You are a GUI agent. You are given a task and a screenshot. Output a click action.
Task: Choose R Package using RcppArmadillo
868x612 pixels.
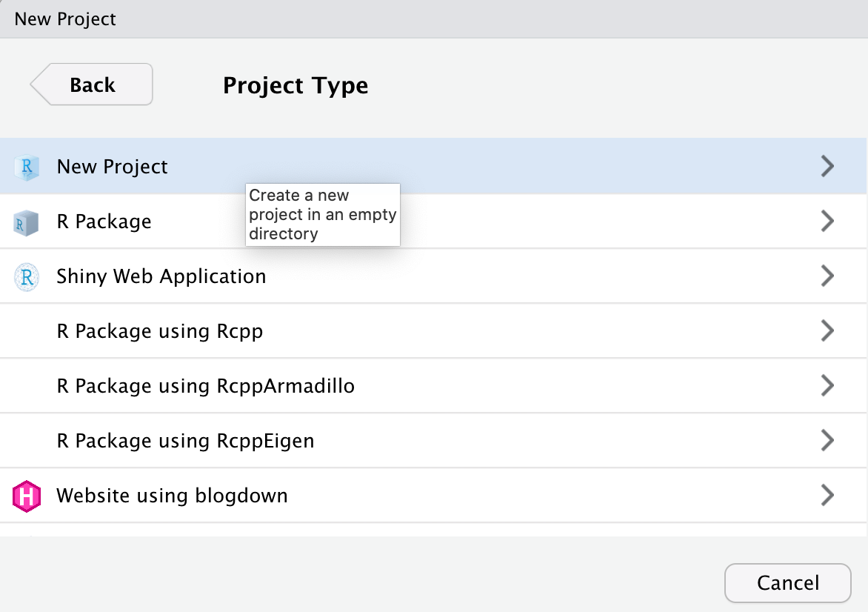coord(206,386)
